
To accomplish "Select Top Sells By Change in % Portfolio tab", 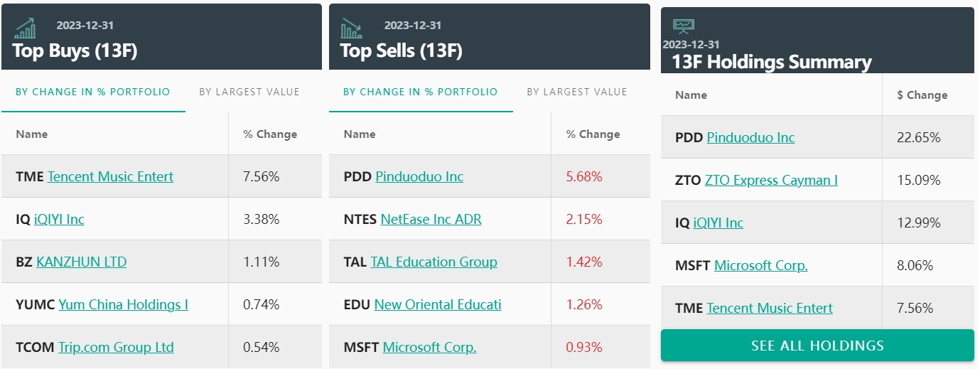I will (x=421, y=92).
